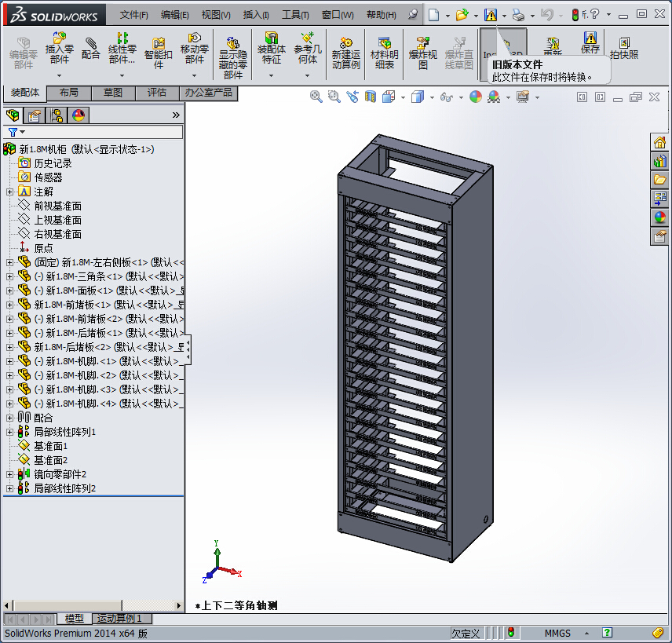This screenshot has width=672, height=643.
Task: Select the 基准面1 item in the tree
Action: click(50, 446)
